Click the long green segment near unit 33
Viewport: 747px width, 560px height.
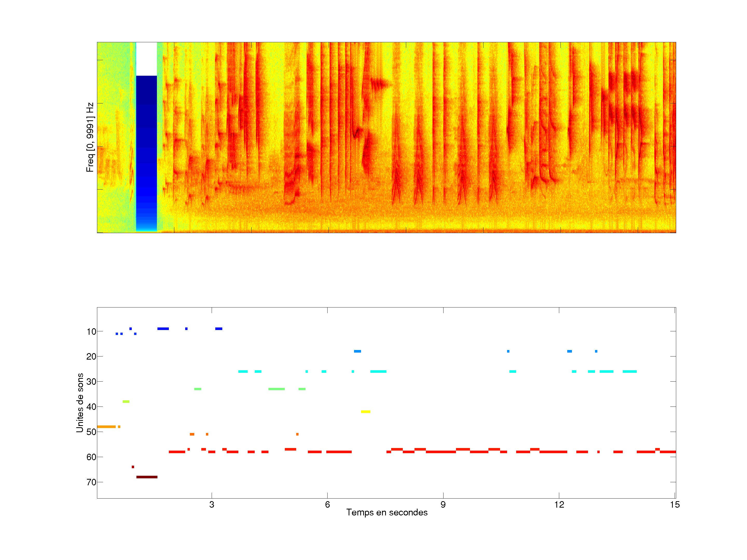[x=276, y=389]
